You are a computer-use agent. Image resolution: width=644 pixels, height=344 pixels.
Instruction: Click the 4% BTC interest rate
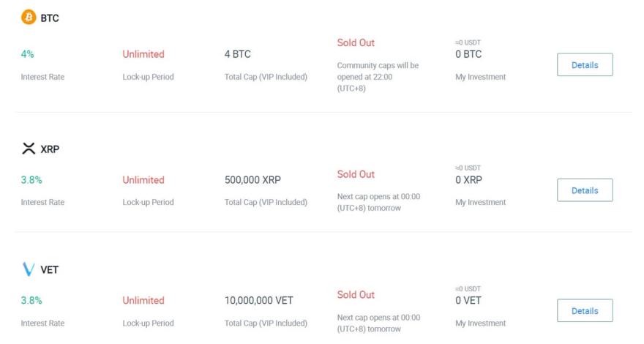[x=29, y=54]
